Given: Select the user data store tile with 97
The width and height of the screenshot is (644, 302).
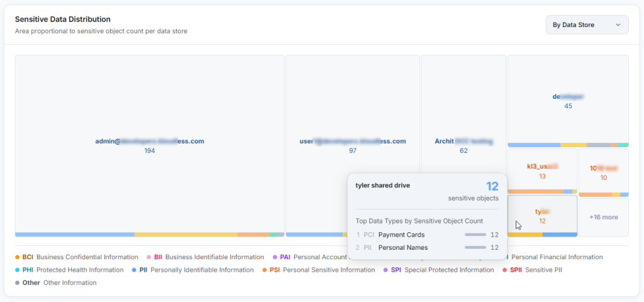Looking at the screenshot, I should 352,146.
